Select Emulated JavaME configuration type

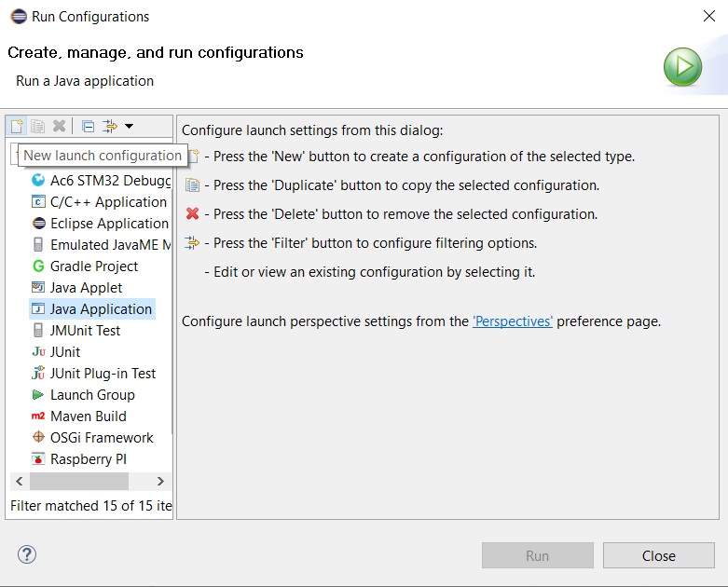102,244
